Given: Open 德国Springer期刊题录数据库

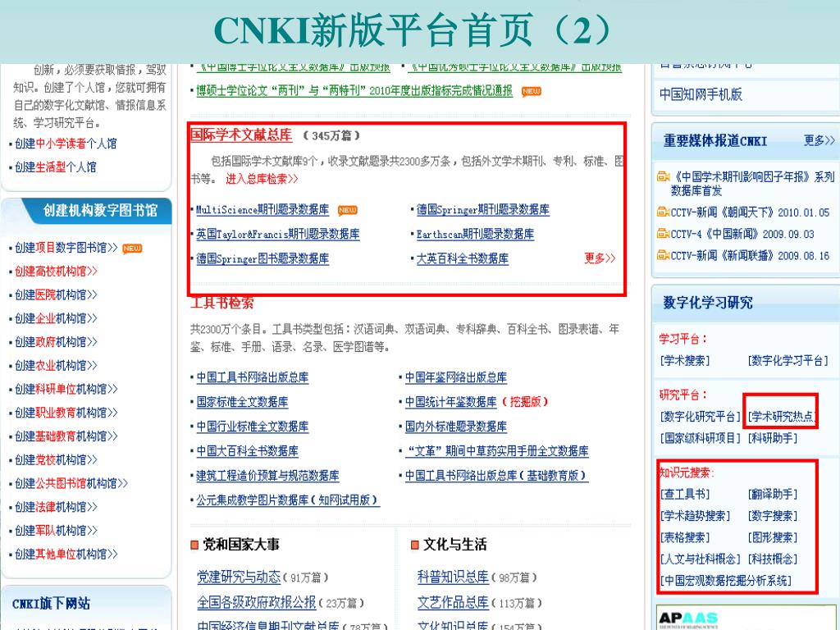Looking at the screenshot, I should [482, 210].
